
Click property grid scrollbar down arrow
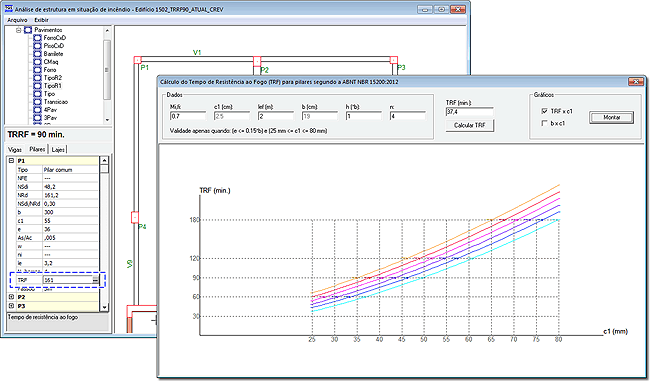point(104,307)
